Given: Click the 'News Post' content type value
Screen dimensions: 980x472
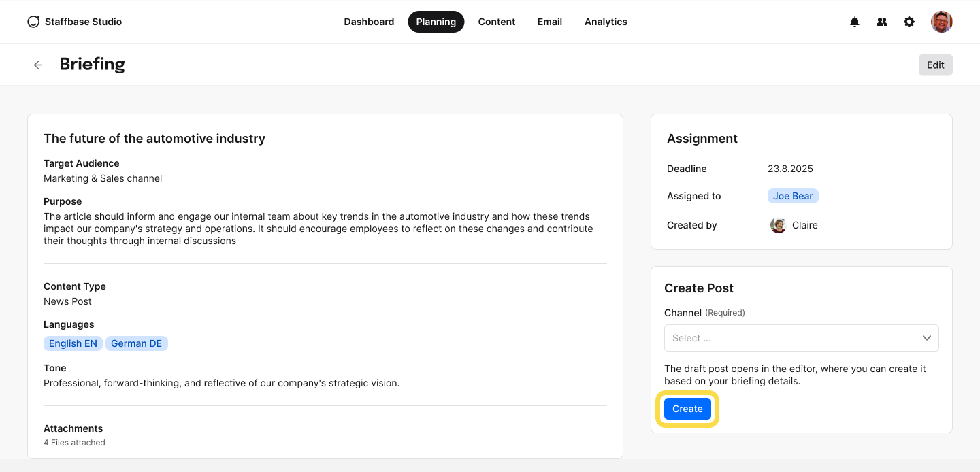Looking at the screenshot, I should (67, 301).
